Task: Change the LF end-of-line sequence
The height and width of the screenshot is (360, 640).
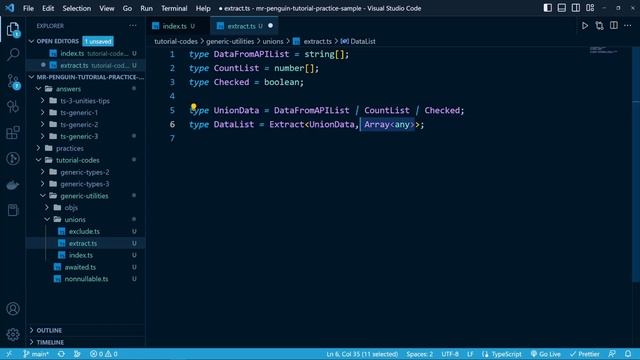Action: point(470,354)
